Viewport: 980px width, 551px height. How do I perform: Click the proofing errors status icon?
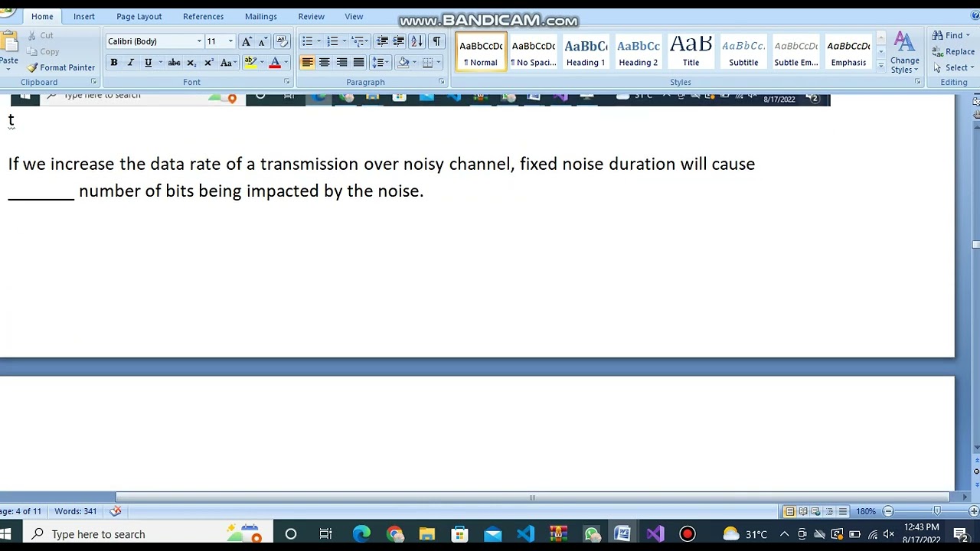pyautogui.click(x=116, y=511)
